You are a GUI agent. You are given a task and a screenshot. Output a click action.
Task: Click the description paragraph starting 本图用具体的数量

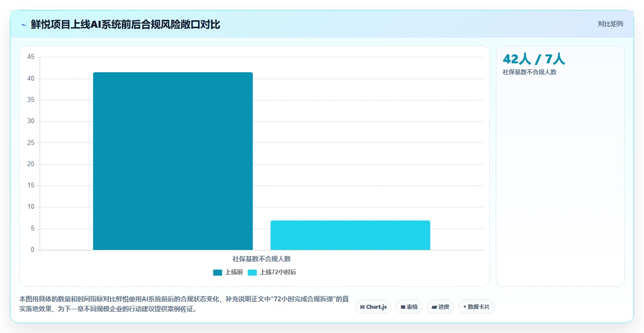coord(184,304)
